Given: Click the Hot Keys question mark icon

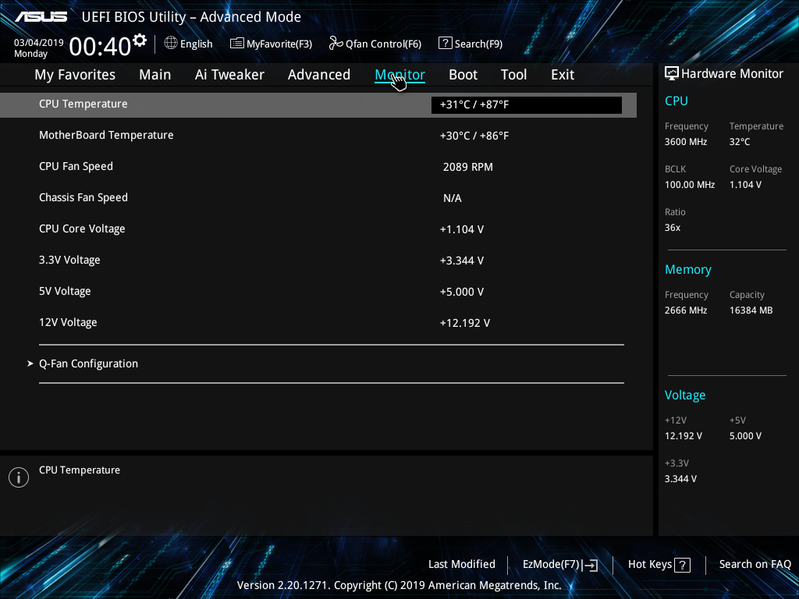Looking at the screenshot, I should [682, 565].
